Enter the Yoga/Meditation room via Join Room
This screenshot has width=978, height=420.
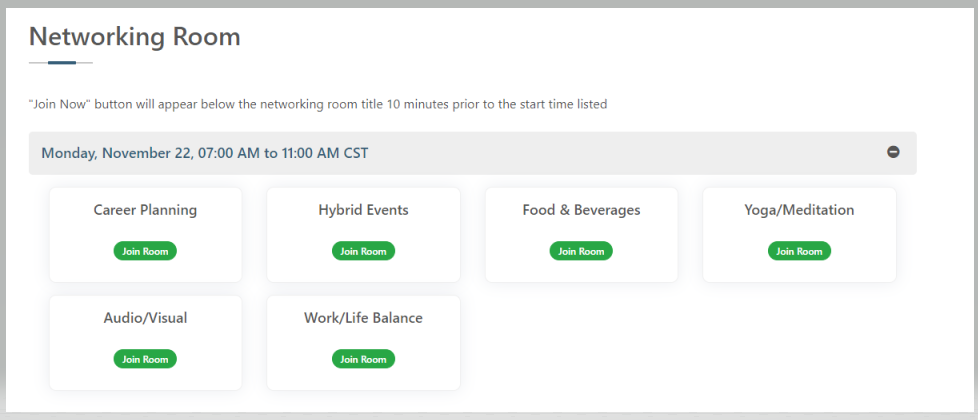[x=799, y=251]
